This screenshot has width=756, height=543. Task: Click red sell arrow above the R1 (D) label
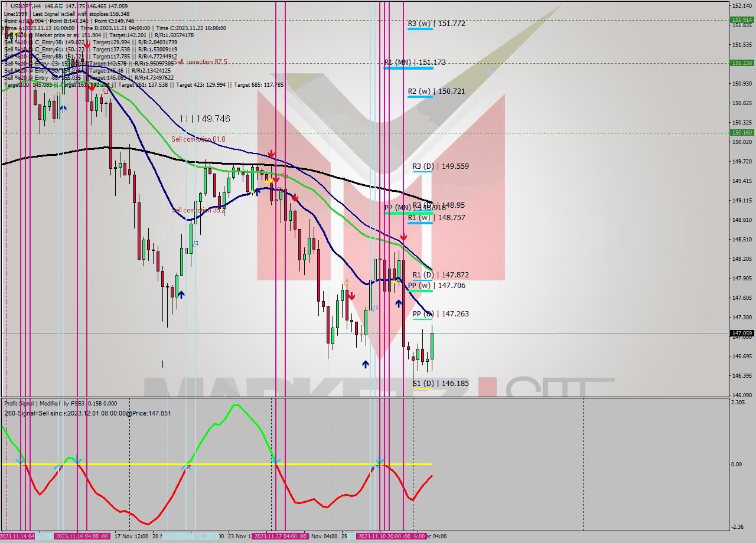pos(403,237)
